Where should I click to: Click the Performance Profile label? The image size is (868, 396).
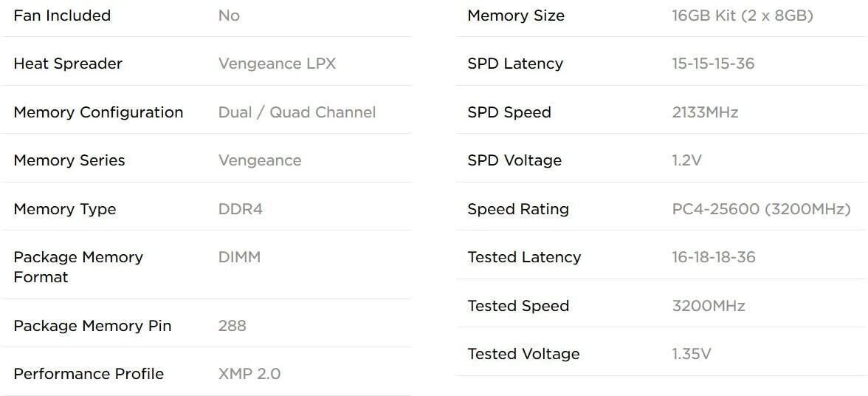click(x=89, y=374)
